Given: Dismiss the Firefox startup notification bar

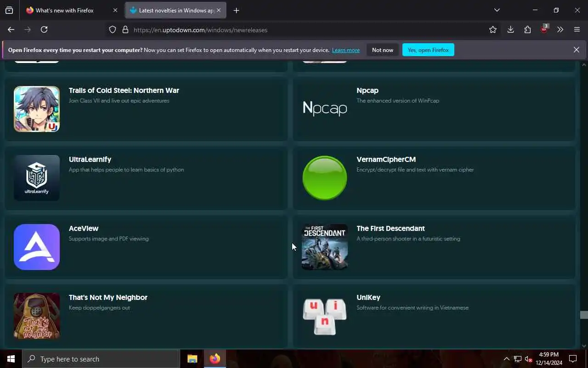Looking at the screenshot, I should [576, 50].
